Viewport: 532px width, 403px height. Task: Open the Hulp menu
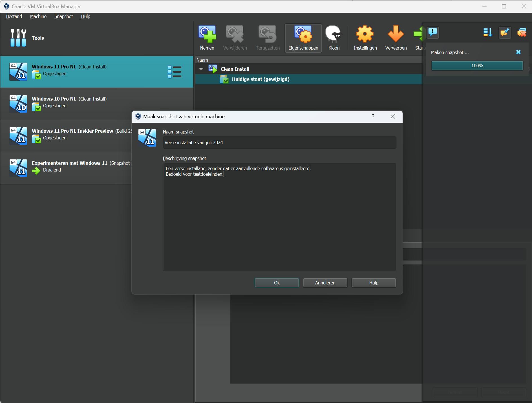[86, 16]
